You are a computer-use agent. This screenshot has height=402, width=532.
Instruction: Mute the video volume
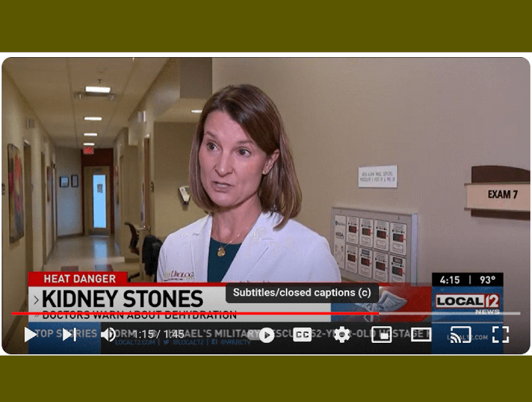108,335
